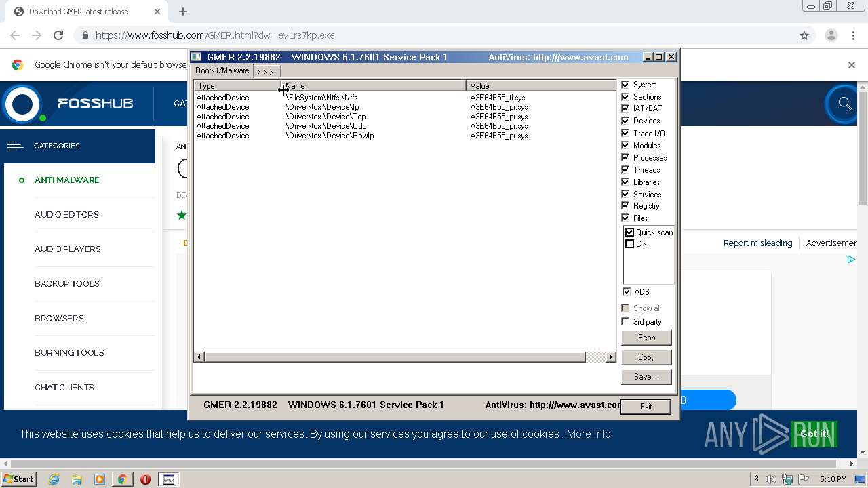Toggle the Sections checkbox
Viewport: 868px width, 488px height.
click(626, 97)
